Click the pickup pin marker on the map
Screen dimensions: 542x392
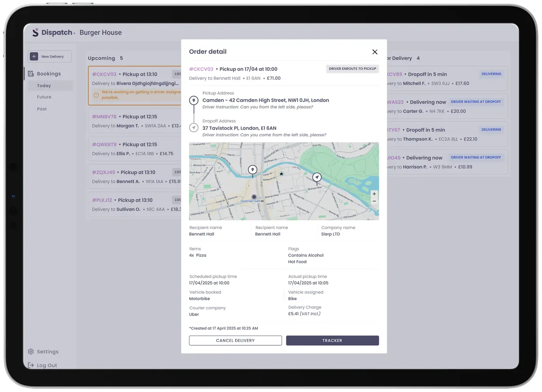point(253,170)
